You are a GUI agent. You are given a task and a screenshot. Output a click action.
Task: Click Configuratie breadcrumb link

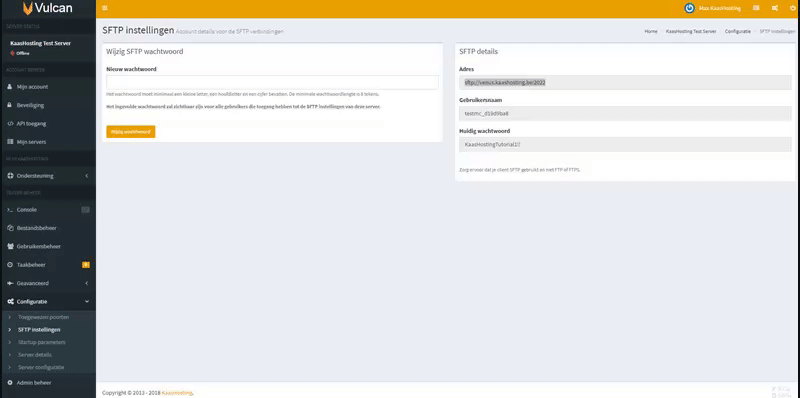[738, 31]
